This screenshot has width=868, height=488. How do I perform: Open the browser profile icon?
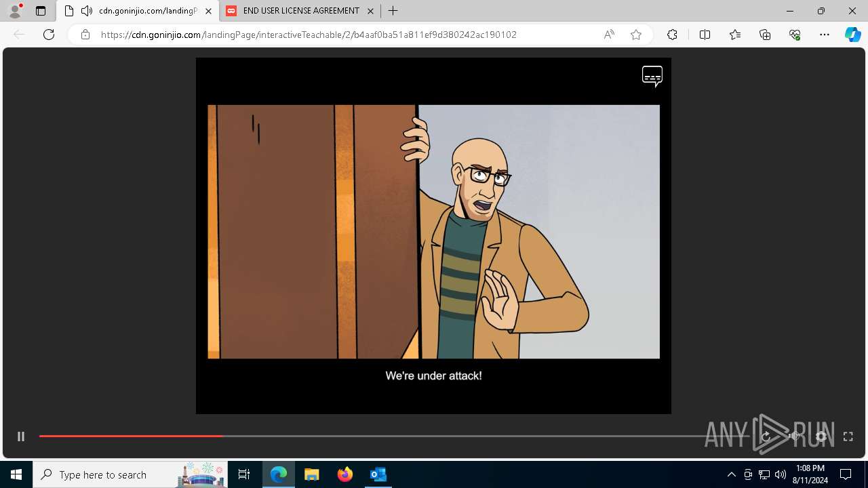(x=15, y=11)
